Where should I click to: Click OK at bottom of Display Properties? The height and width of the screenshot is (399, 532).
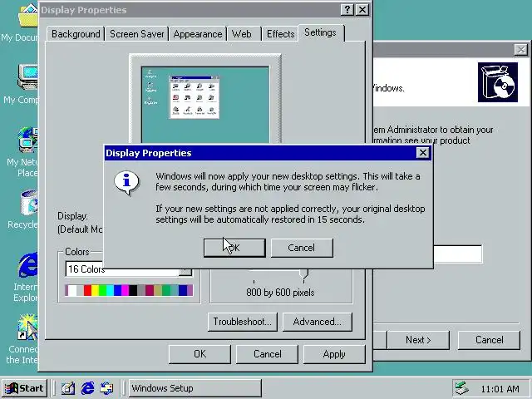point(199,354)
